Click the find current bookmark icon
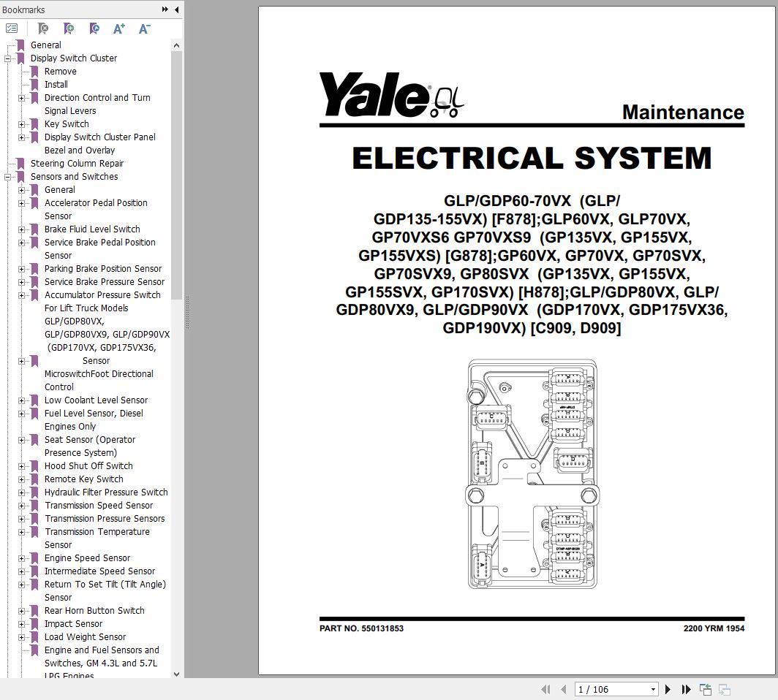The width and height of the screenshot is (778, 700). [94, 28]
